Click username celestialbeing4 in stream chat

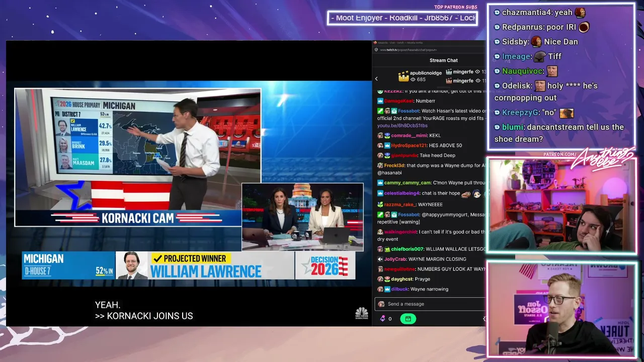pos(401,193)
